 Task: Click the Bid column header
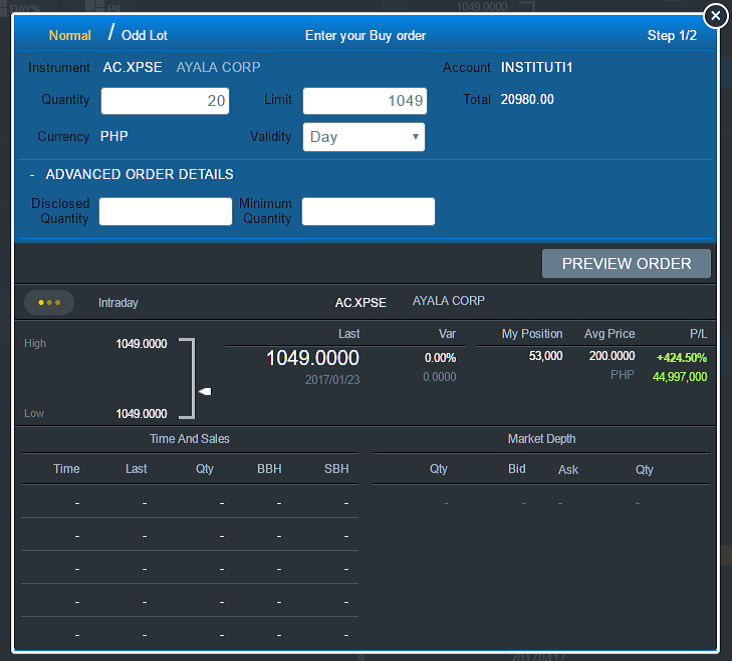517,469
